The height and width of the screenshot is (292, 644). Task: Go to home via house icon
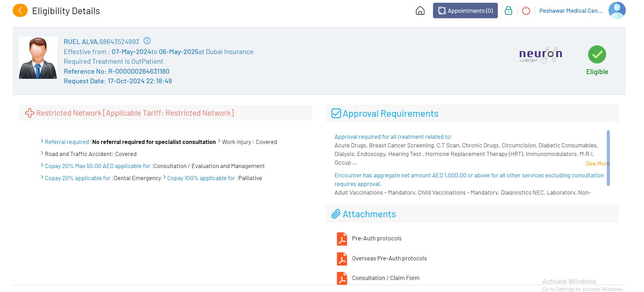tap(420, 11)
